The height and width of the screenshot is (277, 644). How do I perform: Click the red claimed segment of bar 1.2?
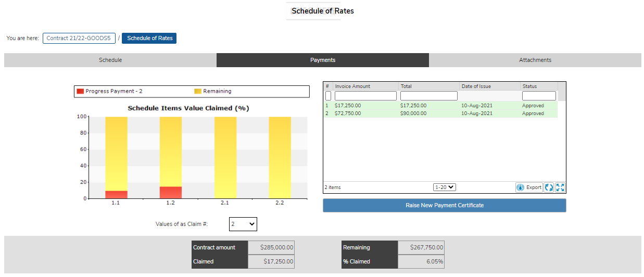(171, 193)
